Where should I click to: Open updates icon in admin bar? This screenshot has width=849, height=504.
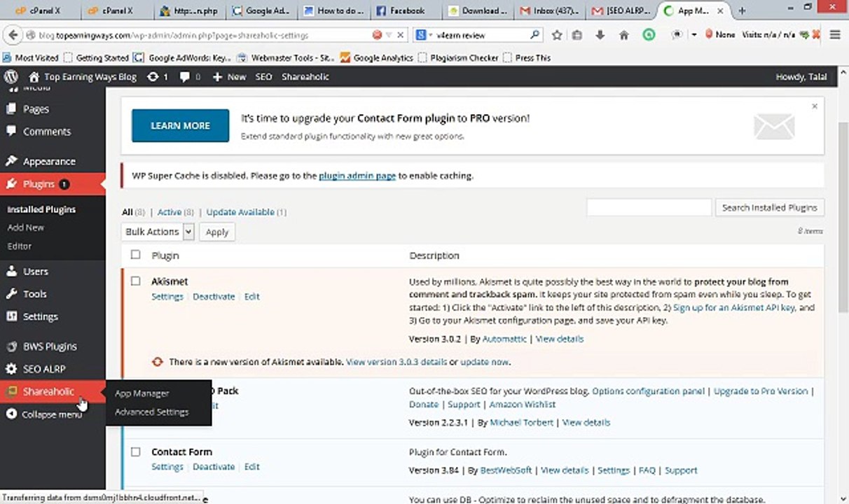[158, 77]
